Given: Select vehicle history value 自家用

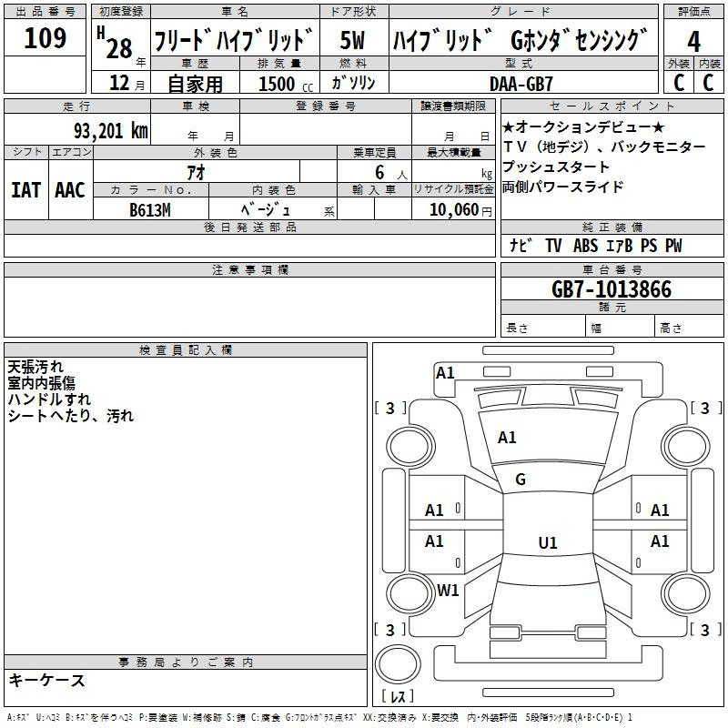Looking at the screenshot, I should tap(195, 84).
